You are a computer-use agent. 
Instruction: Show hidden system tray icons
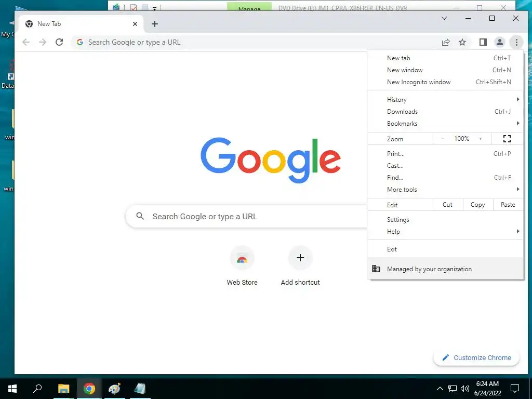tap(440, 389)
